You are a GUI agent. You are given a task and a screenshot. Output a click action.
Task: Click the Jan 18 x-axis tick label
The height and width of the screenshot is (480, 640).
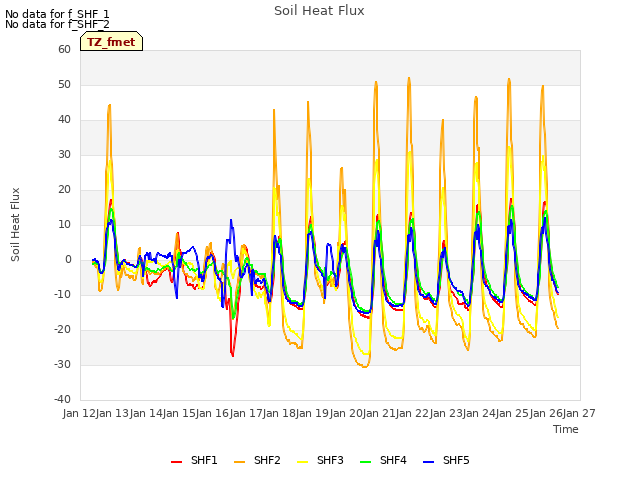point(279,413)
